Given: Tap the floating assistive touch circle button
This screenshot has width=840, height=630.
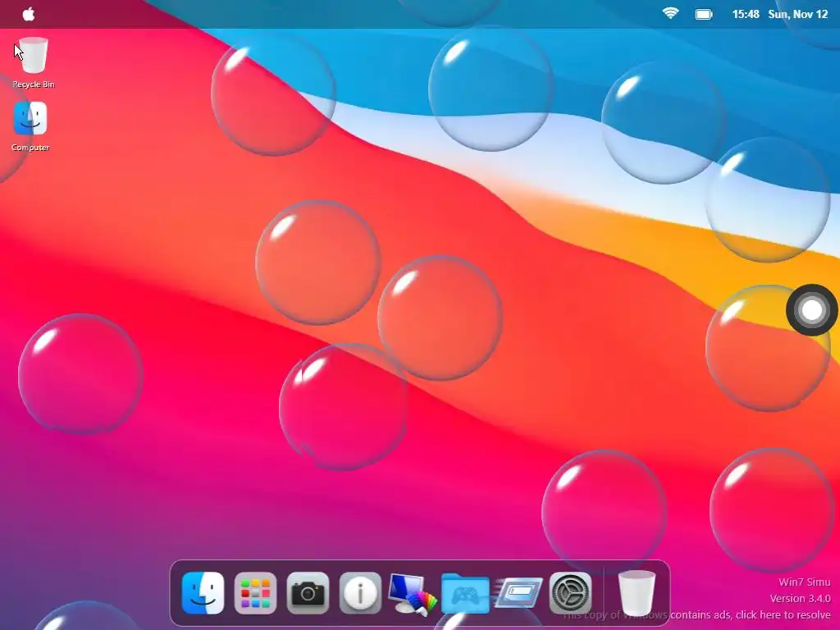Looking at the screenshot, I should point(811,309).
